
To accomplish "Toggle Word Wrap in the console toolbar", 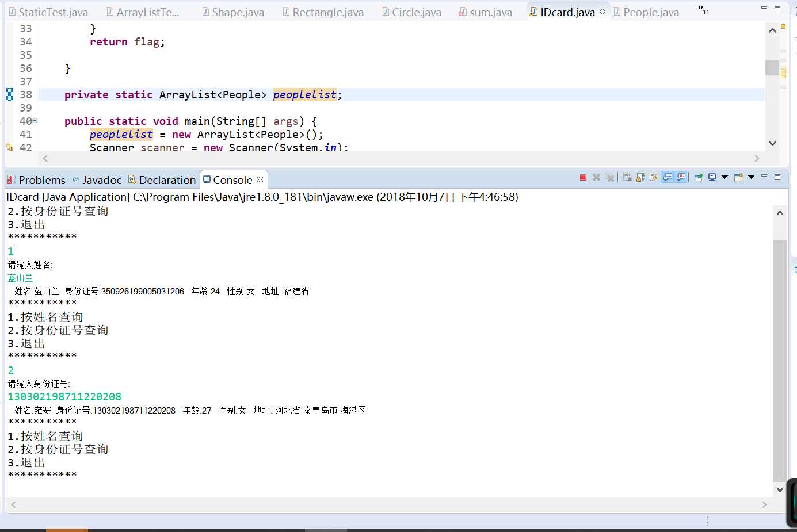I will [654, 178].
